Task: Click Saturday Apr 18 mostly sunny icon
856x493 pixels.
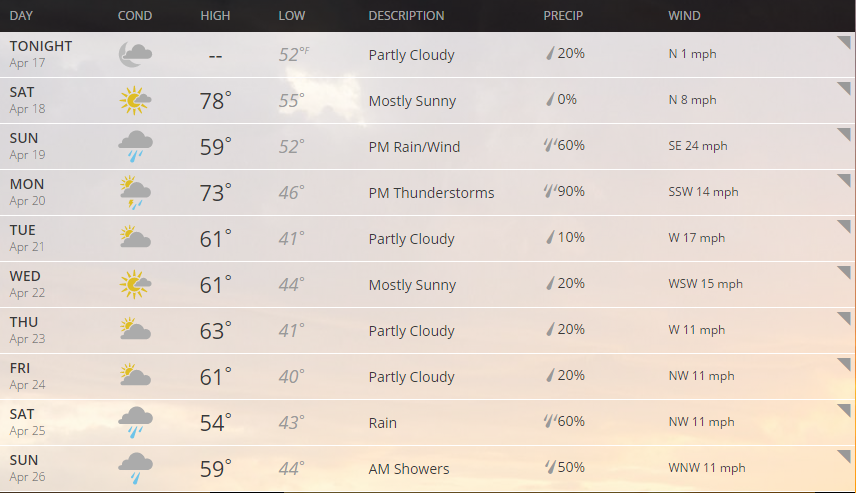Action: point(135,101)
